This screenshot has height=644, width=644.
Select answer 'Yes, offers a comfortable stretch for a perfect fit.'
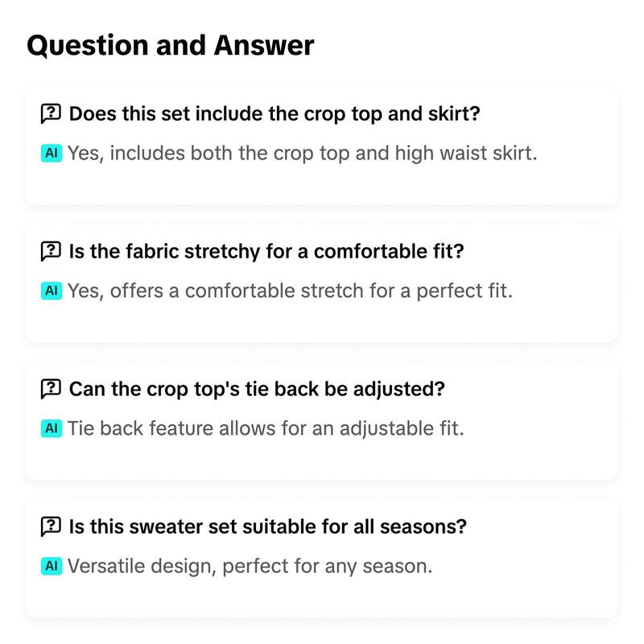coord(290,291)
